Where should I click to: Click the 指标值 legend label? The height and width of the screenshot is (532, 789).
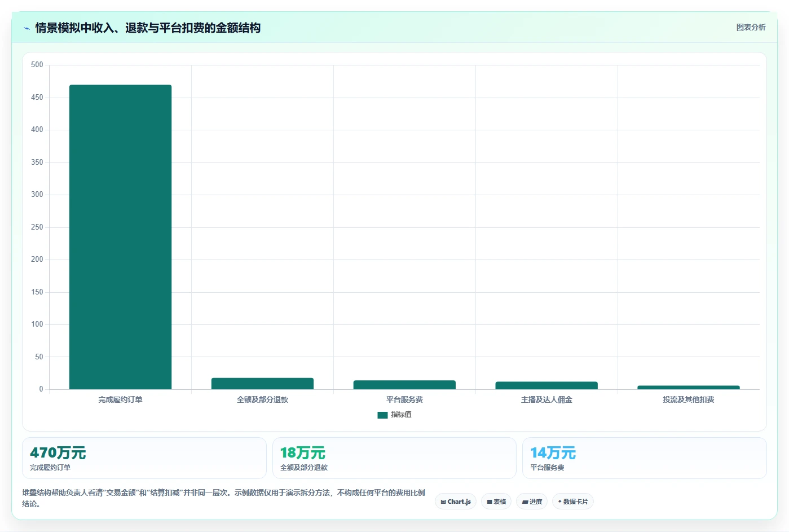click(401, 415)
